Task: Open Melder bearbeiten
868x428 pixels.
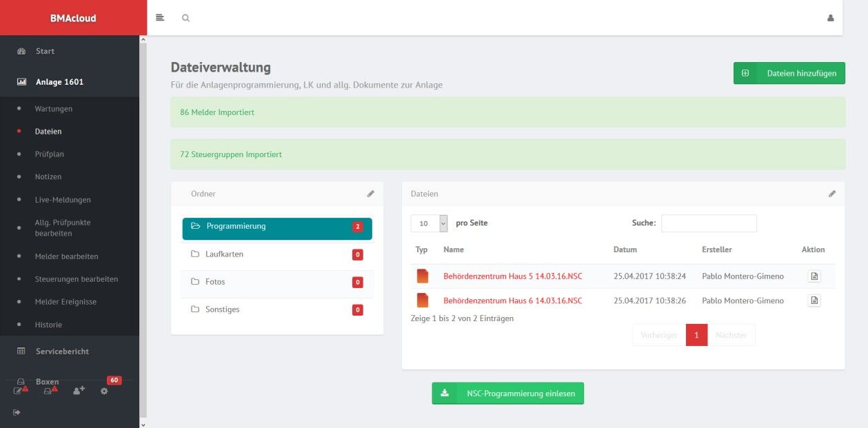Action: 67,256
